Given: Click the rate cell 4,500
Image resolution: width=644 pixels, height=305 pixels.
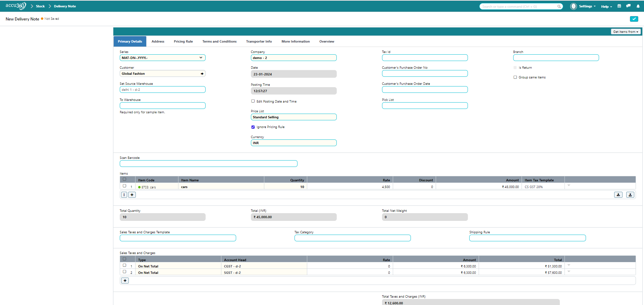Looking at the screenshot, I should [350, 187].
